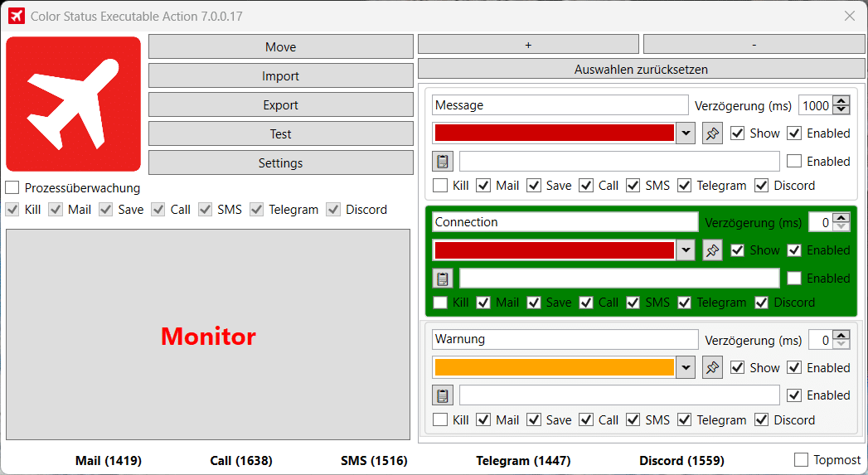The height and width of the screenshot is (475, 868).
Task: Click the plus button to add entry
Action: (528, 44)
